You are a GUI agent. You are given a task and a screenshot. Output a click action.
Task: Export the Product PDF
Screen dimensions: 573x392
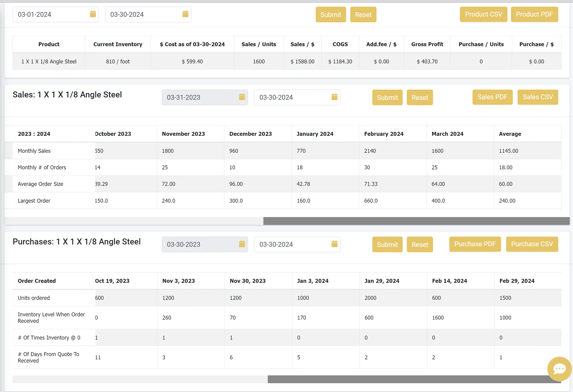(x=534, y=14)
